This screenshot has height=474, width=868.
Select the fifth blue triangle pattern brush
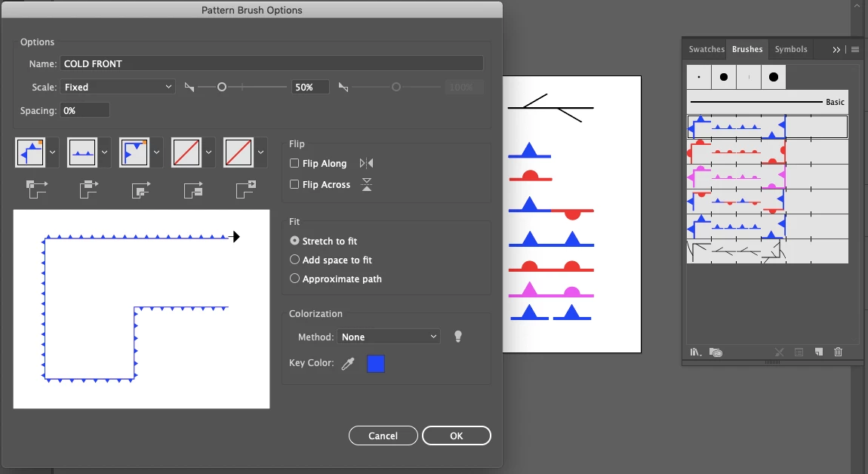click(x=768, y=226)
